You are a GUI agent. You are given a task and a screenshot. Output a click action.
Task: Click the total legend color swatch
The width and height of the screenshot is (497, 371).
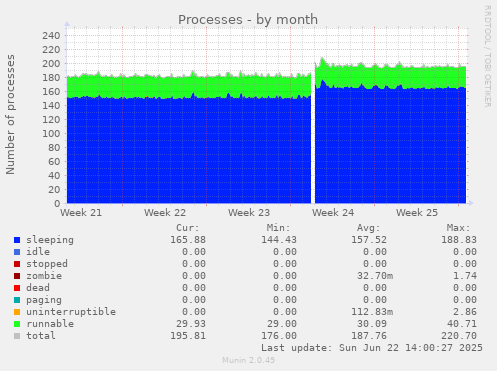pyautogui.click(x=17, y=336)
